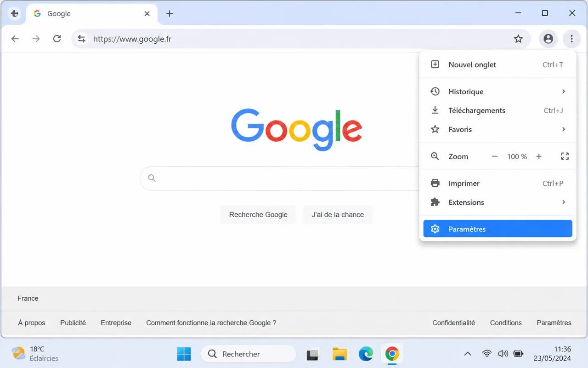Close the Google tab
This screenshot has height=368, width=588.
[x=147, y=14]
